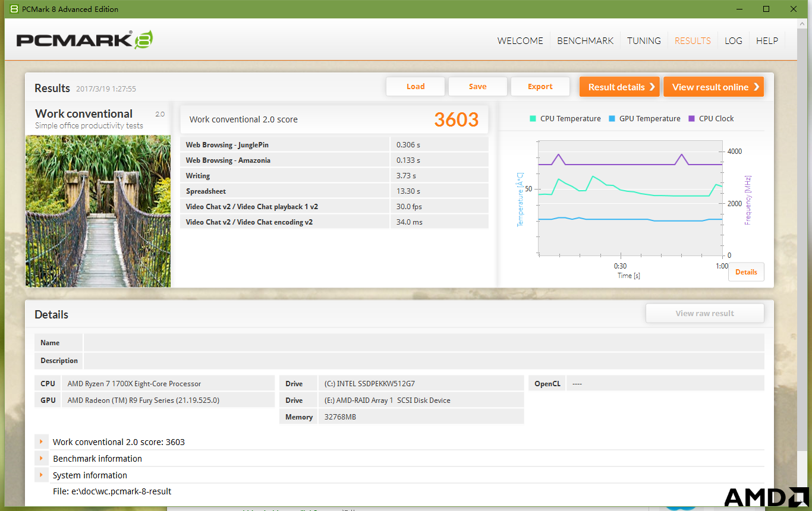Click the CPU Clock legend marker
Viewport: 812px width, 511px height.
[691, 118]
